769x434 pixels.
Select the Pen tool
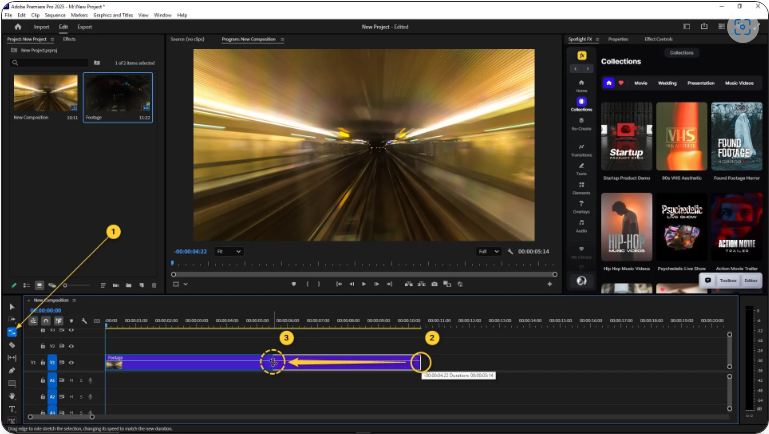coord(12,371)
